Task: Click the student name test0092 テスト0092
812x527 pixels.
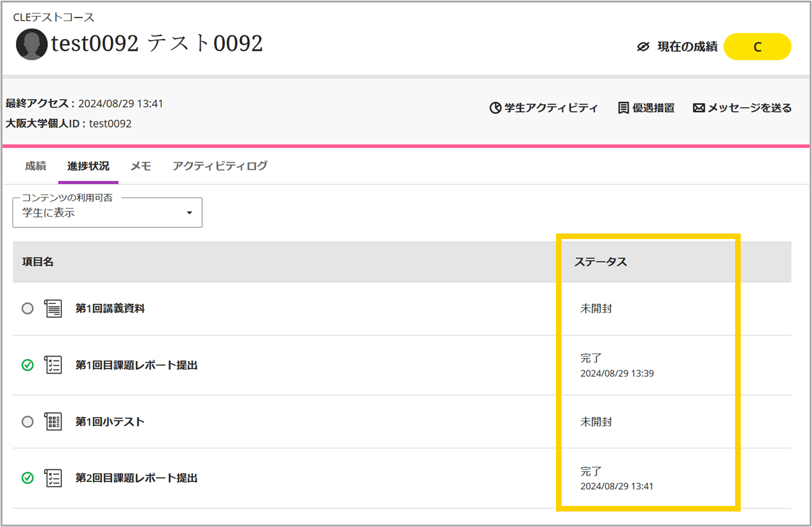Action: tap(157, 43)
